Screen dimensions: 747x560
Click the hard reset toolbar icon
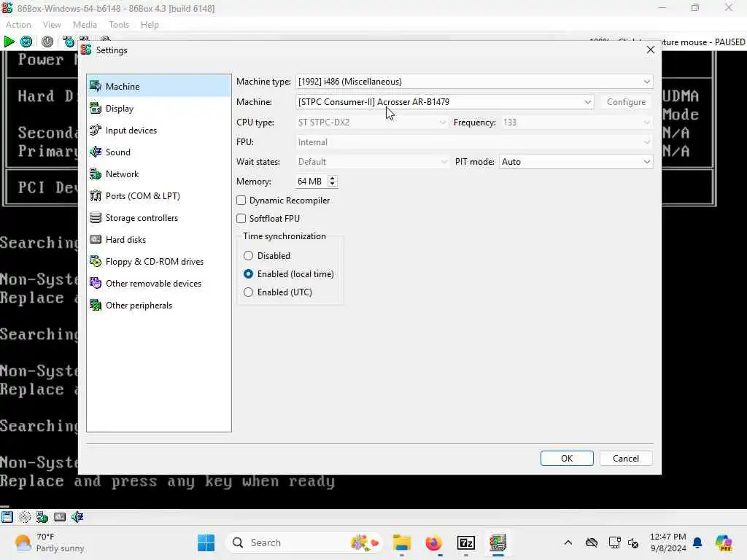click(x=26, y=42)
